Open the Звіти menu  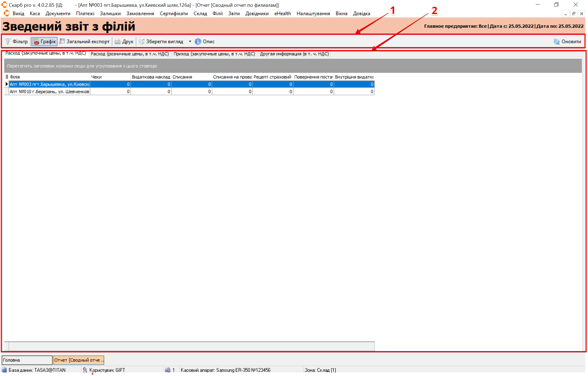pos(234,14)
